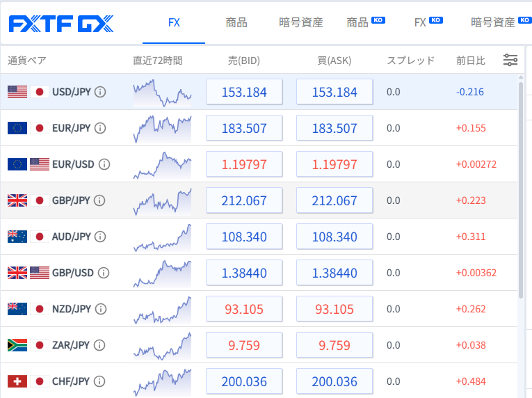Click the 前日比 column header
The image size is (532, 398).
471,61
